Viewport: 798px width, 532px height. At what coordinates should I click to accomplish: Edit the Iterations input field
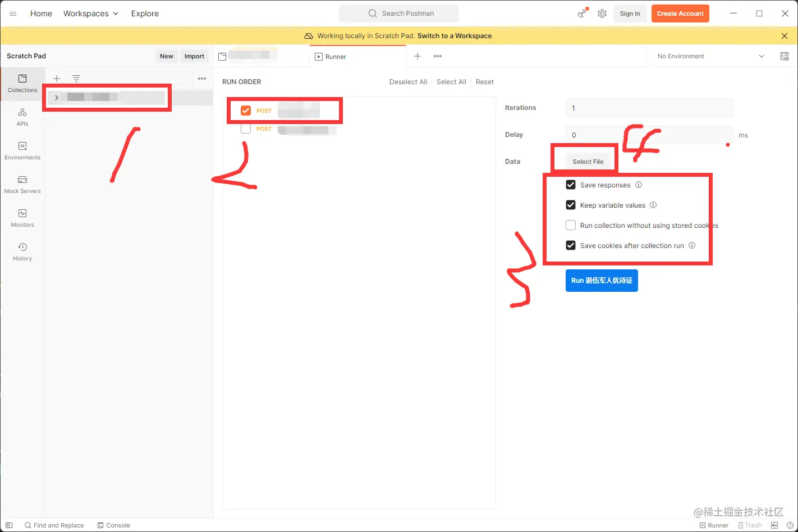tap(650, 108)
